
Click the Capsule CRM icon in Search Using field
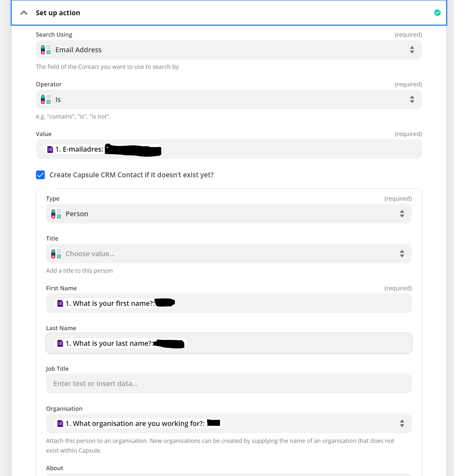point(46,50)
